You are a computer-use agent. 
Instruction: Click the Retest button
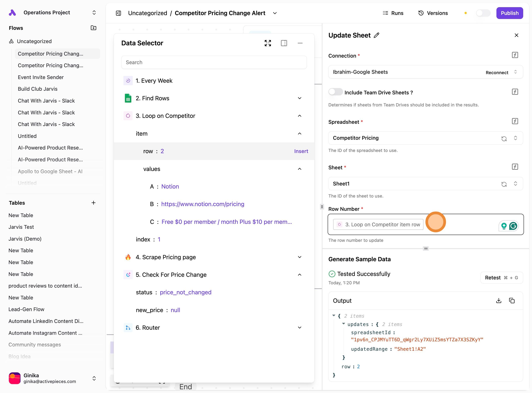[501, 278]
